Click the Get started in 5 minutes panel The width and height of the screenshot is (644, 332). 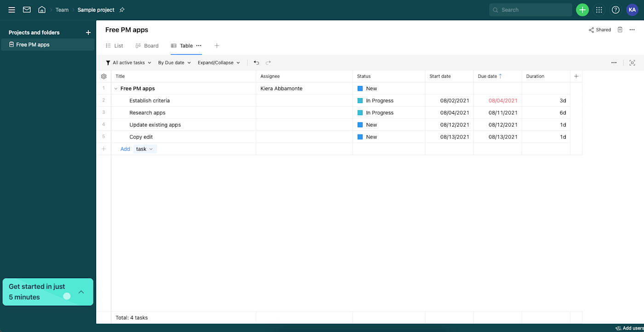click(x=48, y=292)
